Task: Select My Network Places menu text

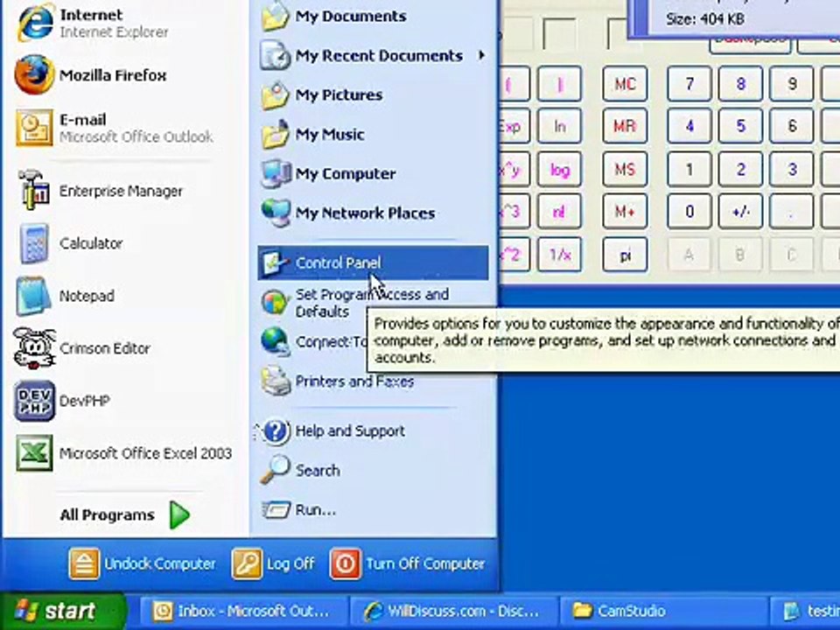Action: tap(366, 213)
